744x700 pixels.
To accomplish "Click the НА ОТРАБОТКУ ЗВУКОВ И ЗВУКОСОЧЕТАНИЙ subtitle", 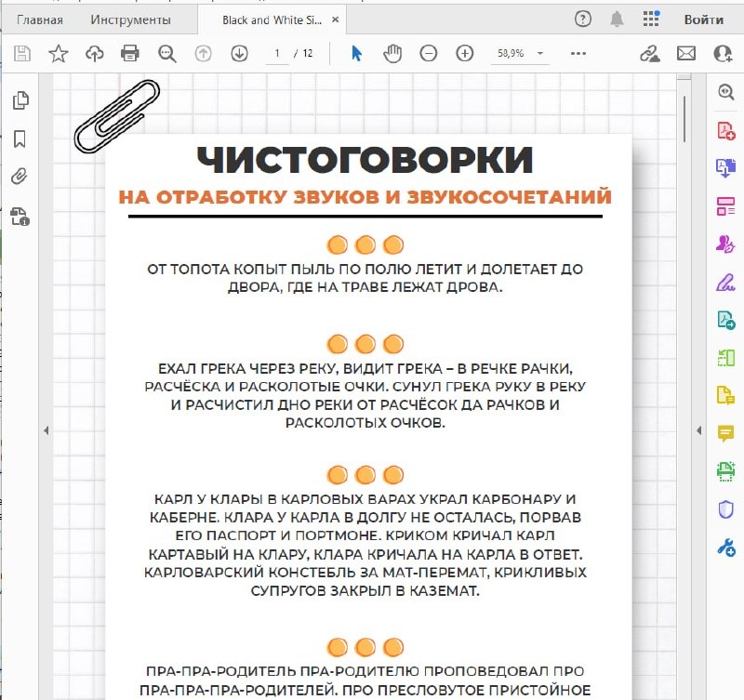I will point(365,197).
